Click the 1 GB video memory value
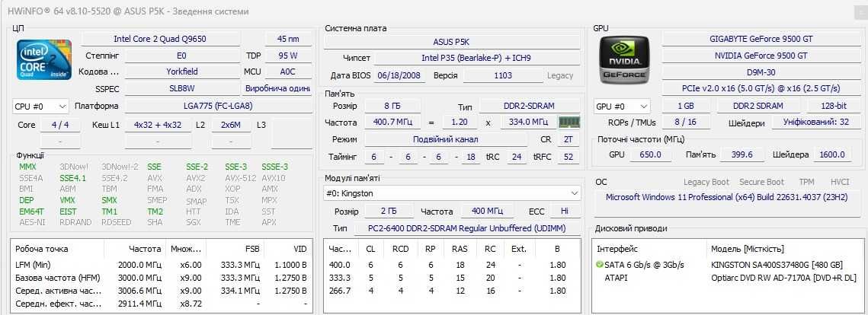 685,106
